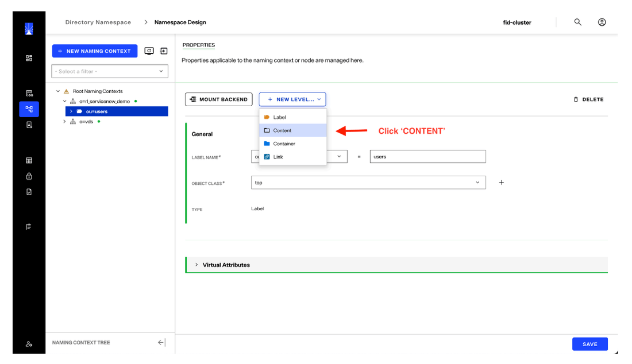Viewport: 632px width, 364px height.
Task: Click the label value field containing users
Action: (427, 157)
